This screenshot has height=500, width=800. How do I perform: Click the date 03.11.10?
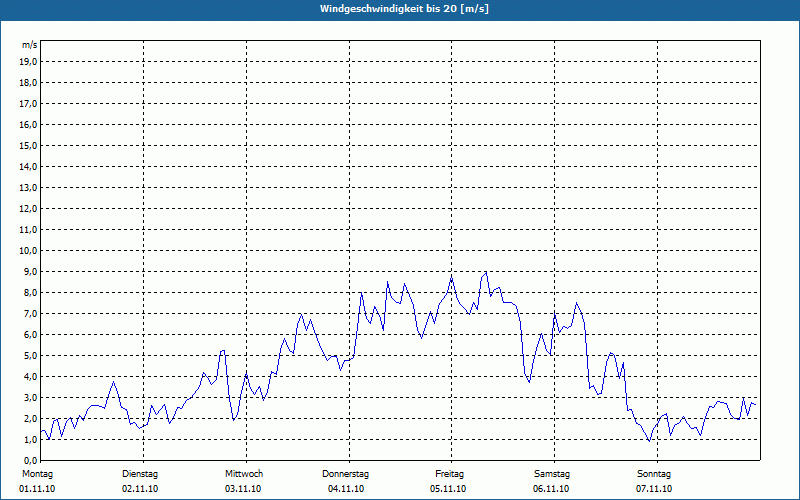243,489
